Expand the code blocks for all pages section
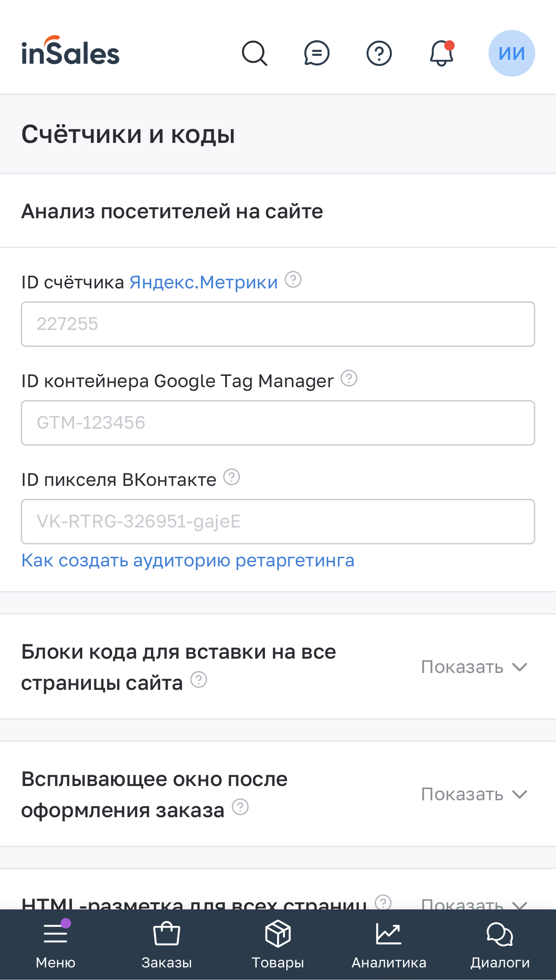 (474, 667)
